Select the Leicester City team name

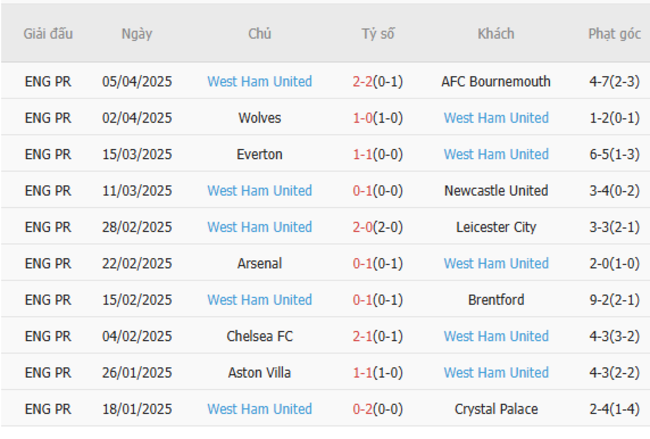click(496, 227)
